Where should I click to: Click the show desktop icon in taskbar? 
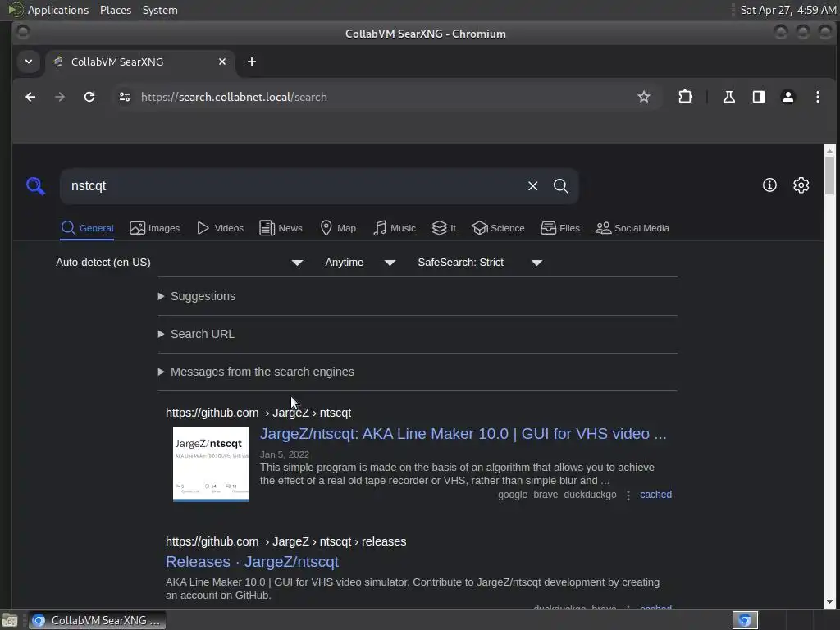click(x=10, y=620)
